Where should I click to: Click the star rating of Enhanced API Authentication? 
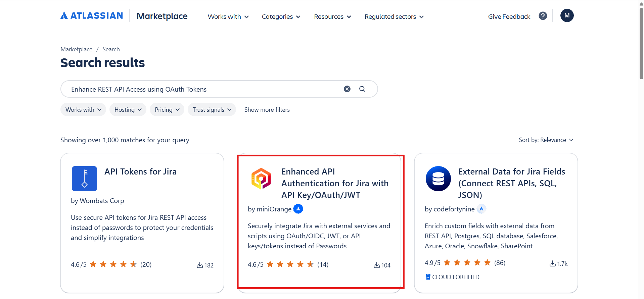pyautogui.click(x=290, y=264)
